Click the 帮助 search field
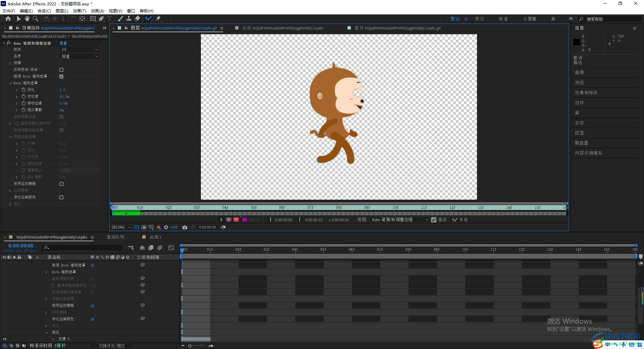 pos(609,19)
